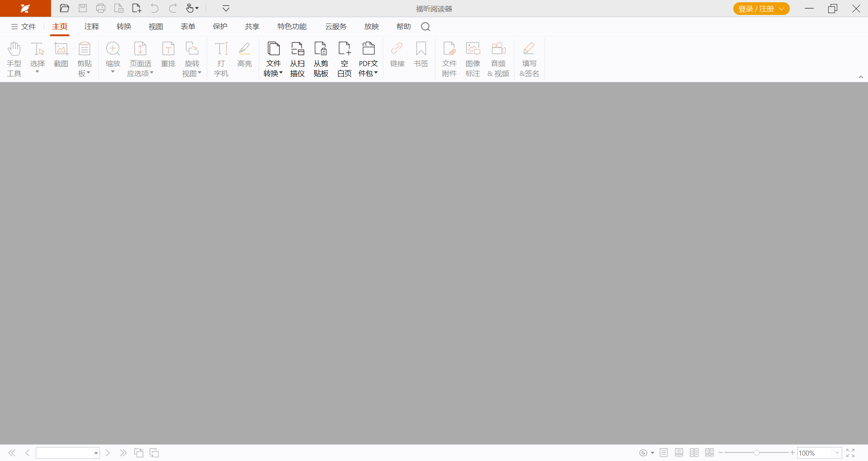Click the 图像标注 image annotation tool
The height and width of the screenshot is (461, 868).
pos(473,59)
